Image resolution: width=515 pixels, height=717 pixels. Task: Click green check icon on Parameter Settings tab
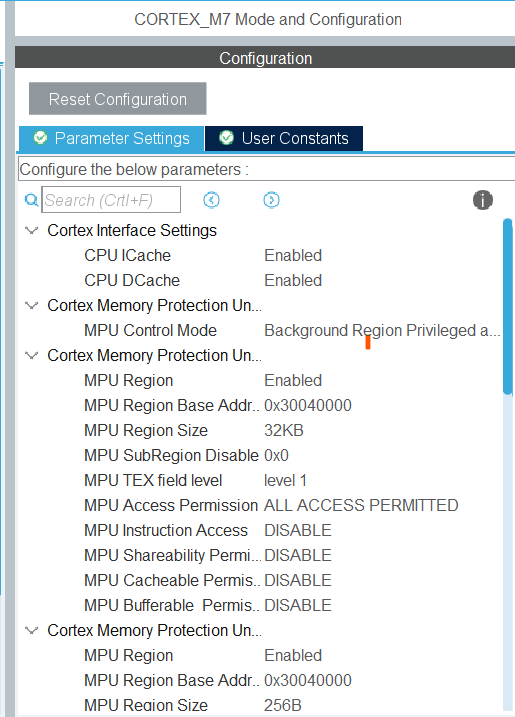click(40, 138)
